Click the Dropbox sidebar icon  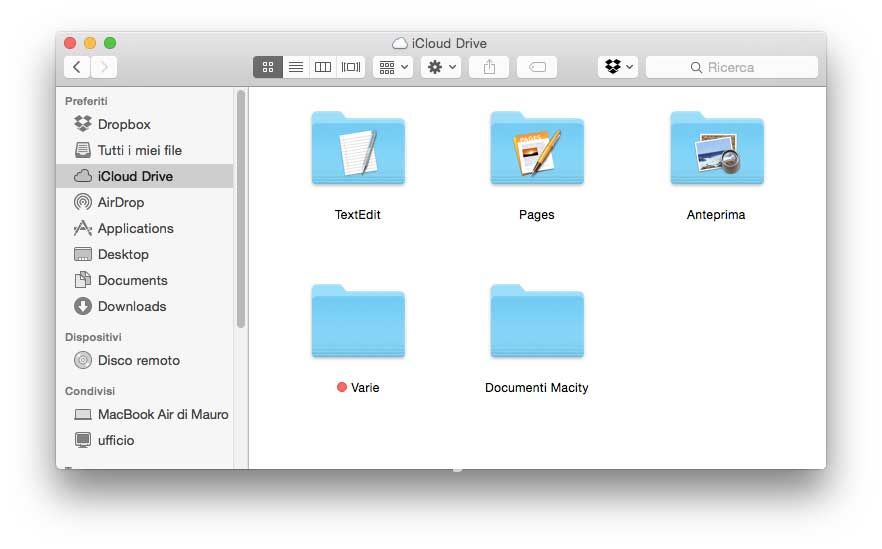[x=83, y=124]
